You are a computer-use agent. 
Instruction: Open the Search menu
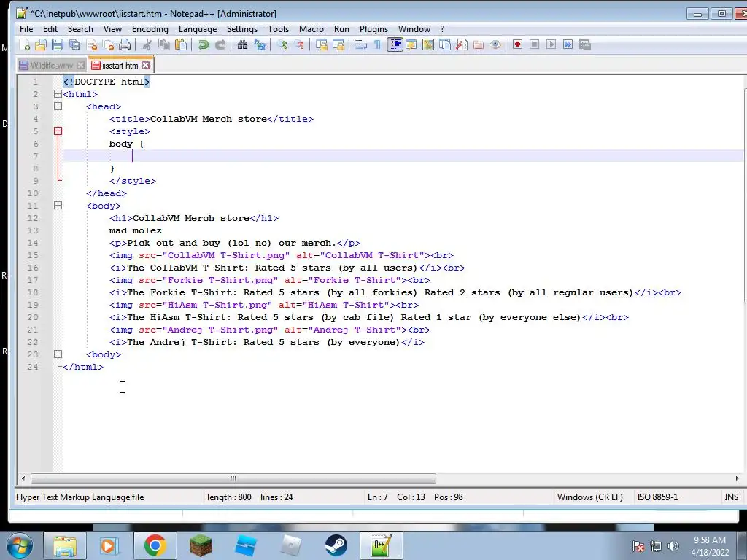(x=80, y=29)
